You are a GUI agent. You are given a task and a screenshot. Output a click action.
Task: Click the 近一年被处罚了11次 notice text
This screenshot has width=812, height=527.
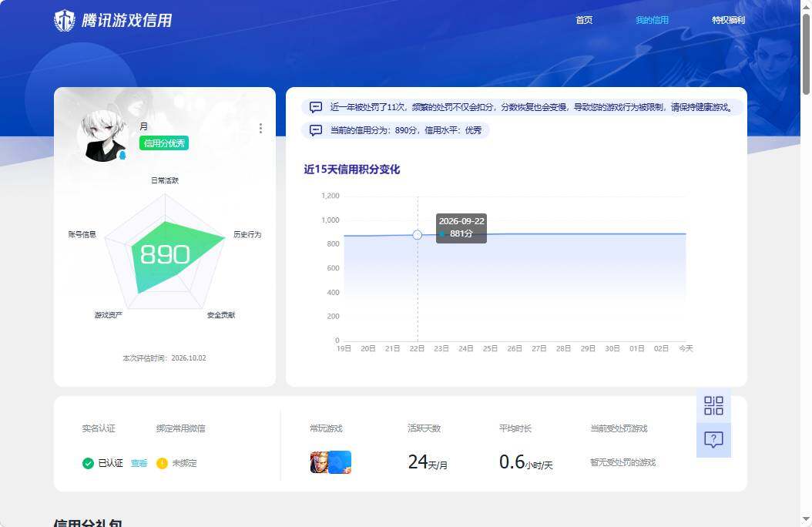click(x=531, y=107)
